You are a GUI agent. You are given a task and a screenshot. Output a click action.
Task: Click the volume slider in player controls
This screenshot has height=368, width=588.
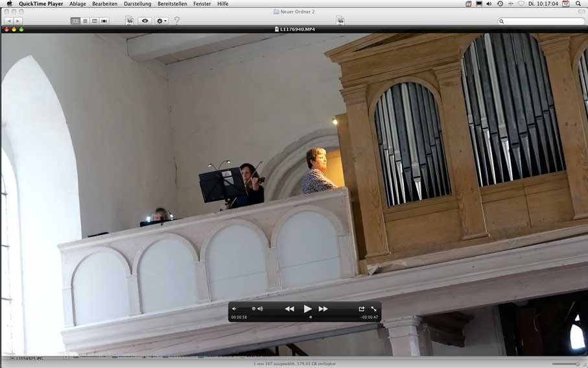(x=246, y=309)
